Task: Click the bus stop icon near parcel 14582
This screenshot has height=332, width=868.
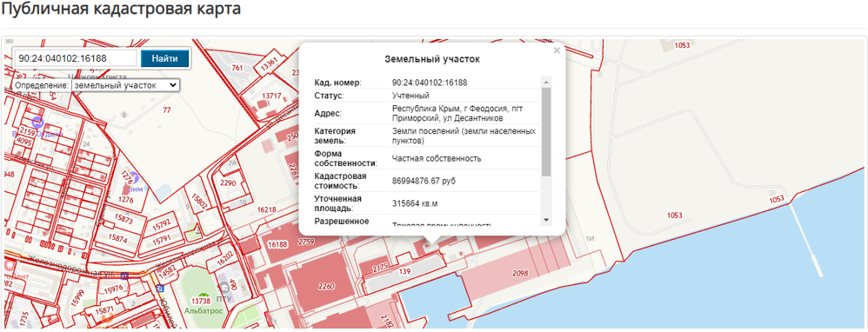Action: pos(160,289)
